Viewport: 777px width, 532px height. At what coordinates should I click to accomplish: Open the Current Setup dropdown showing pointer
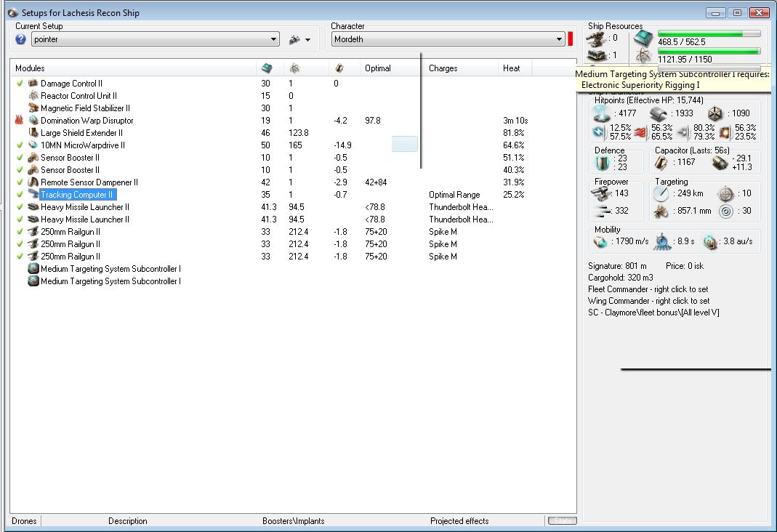(155, 39)
